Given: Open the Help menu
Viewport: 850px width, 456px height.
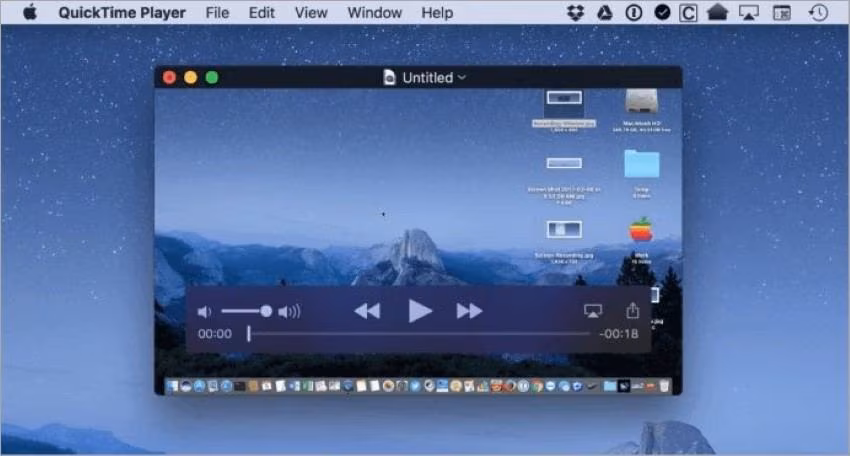Looking at the screenshot, I should click(x=437, y=12).
